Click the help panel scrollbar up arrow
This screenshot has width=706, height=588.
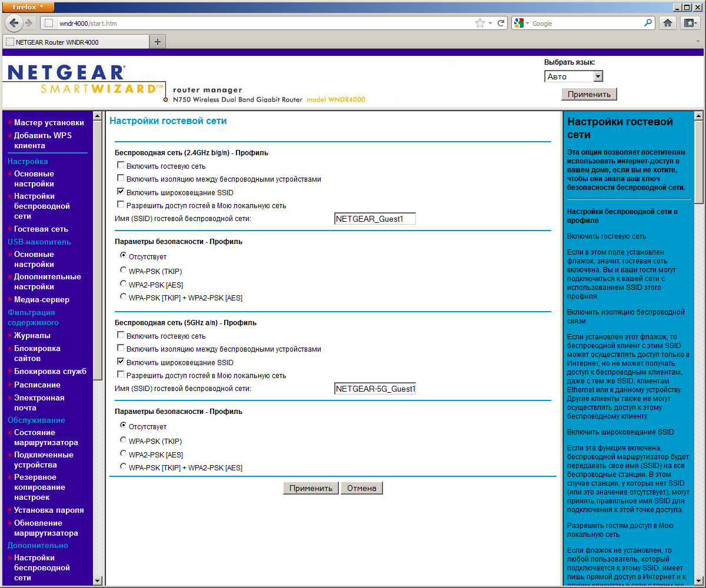tap(698, 116)
